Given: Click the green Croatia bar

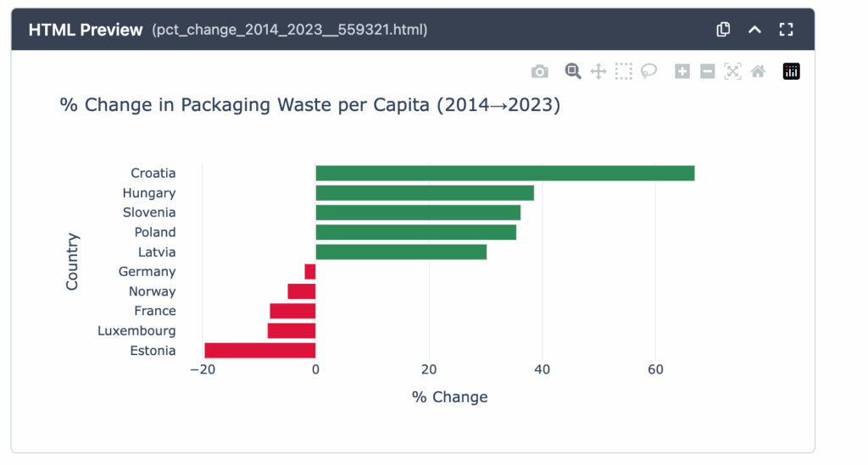Looking at the screenshot, I should 504,173.
